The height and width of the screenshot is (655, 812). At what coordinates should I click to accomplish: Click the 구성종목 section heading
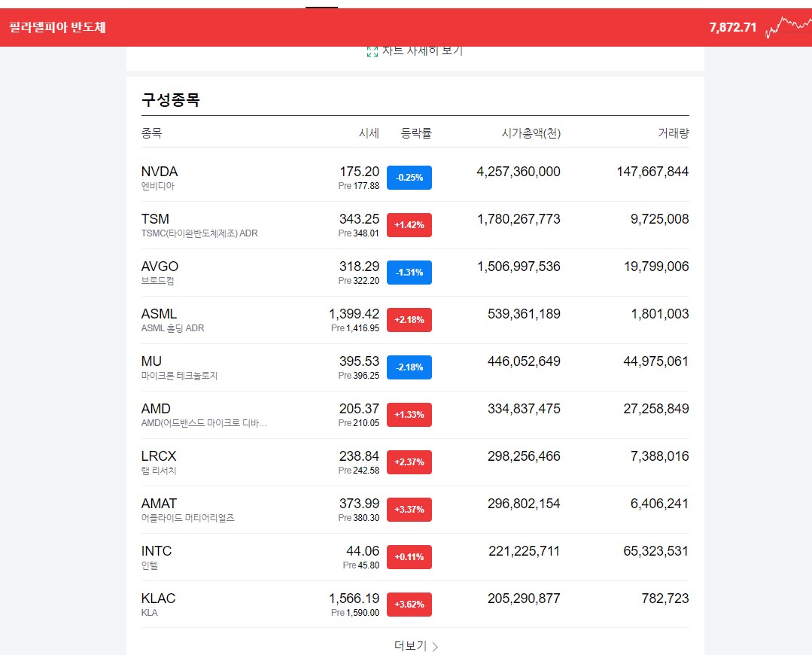170,99
